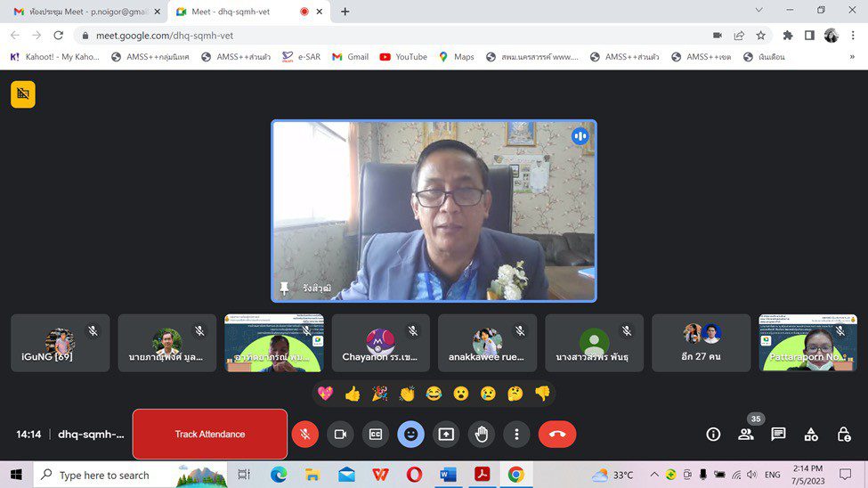Show the participants people panel
This screenshot has height=488, width=868.
coord(746,435)
